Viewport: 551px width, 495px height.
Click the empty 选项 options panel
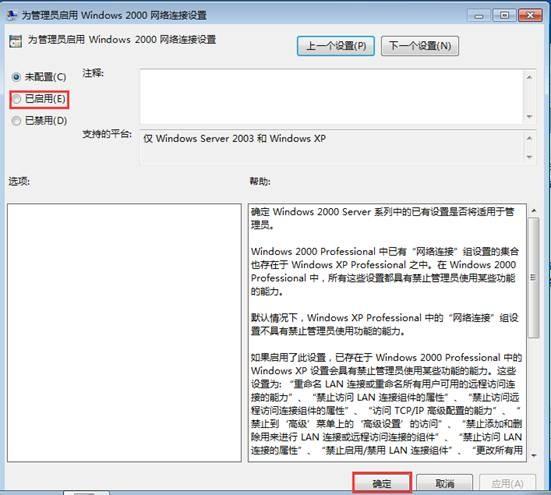click(124, 332)
